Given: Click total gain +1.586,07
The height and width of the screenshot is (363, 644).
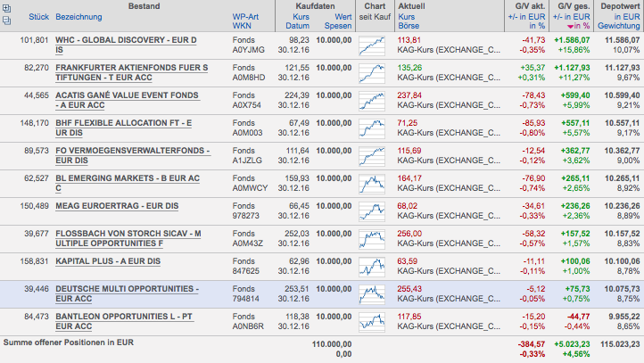Looking at the screenshot, I should (572, 40).
